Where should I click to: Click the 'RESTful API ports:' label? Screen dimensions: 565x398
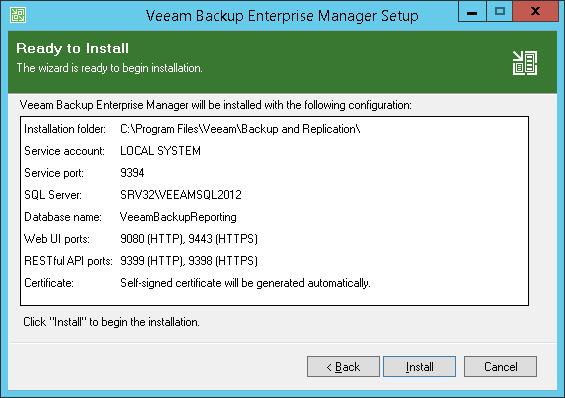pyautogui.click(x=68, y=261)
